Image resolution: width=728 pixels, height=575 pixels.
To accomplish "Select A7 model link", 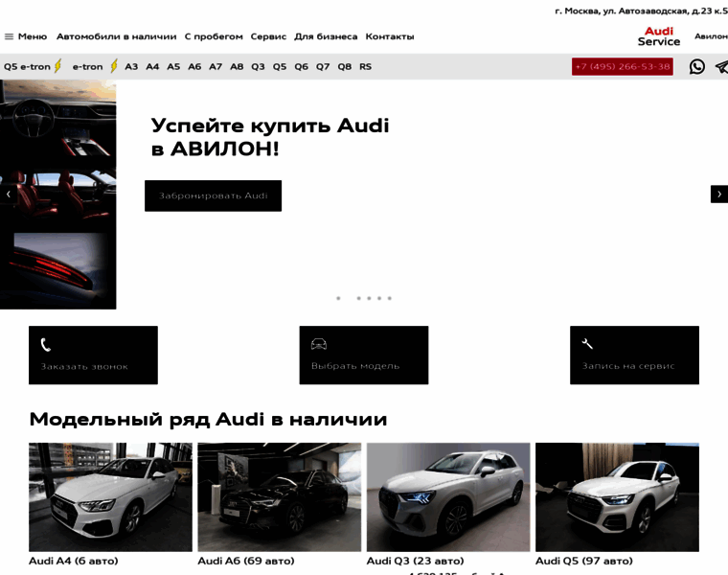I will point(216,66).
